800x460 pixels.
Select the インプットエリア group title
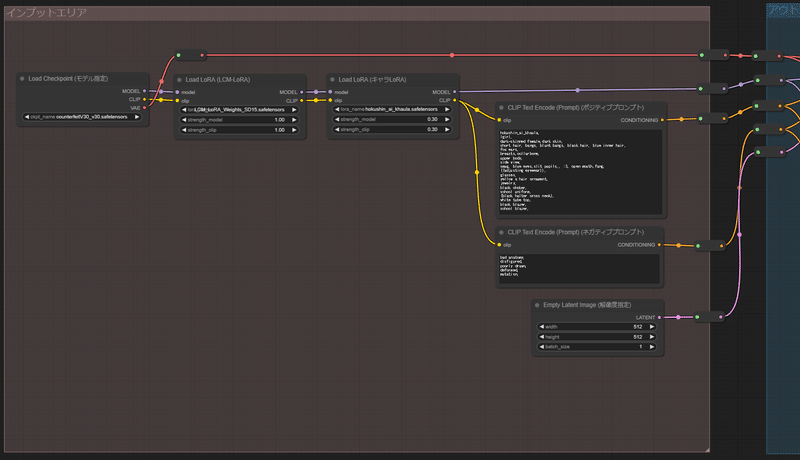(46, 13)
